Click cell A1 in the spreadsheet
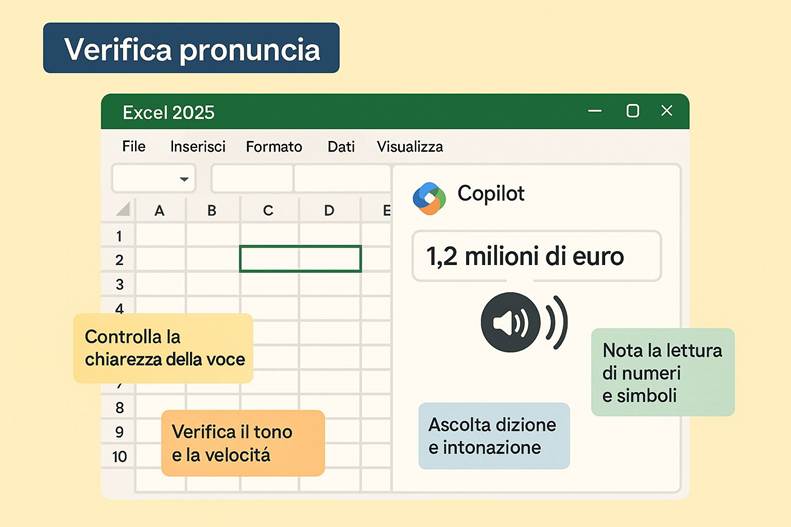This screenshot has width=791, height=527. point(160,235)
